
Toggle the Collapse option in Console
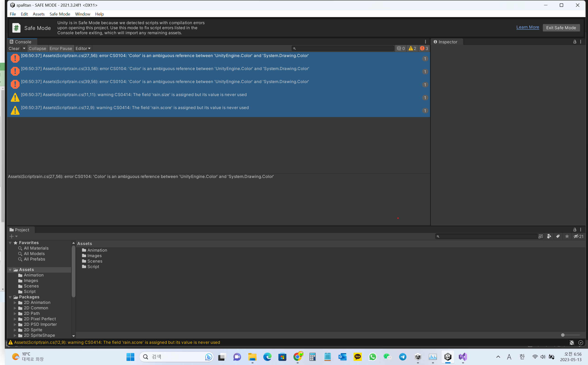pyautogui.click(x=37, y=49)
